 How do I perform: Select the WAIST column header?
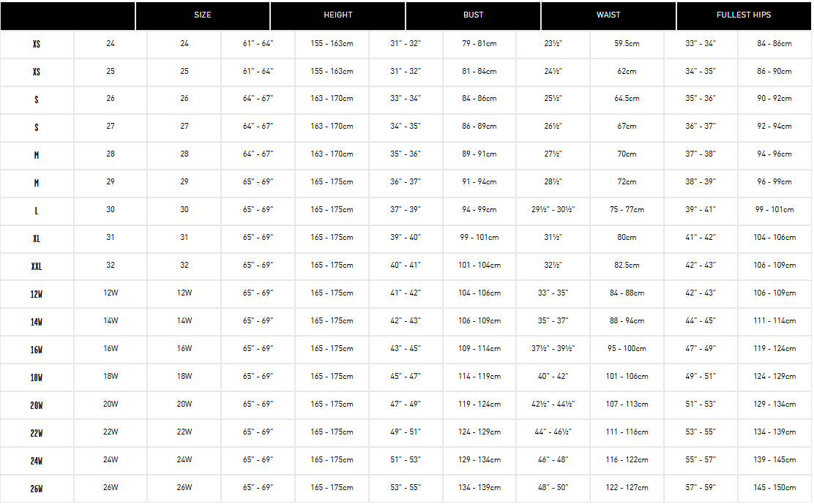[608, 15]
